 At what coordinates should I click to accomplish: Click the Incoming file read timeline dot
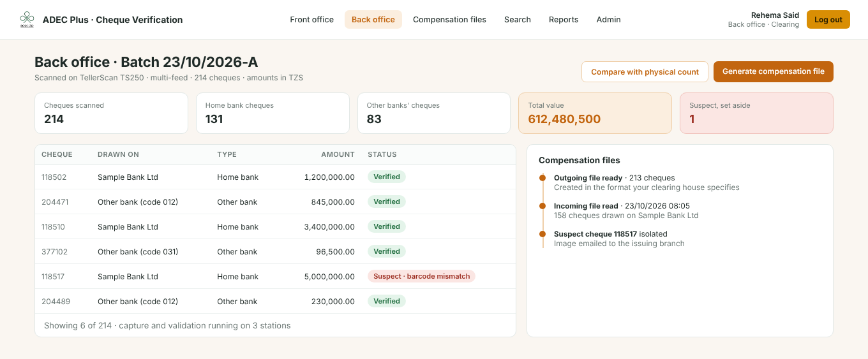(x=542, y=206)
